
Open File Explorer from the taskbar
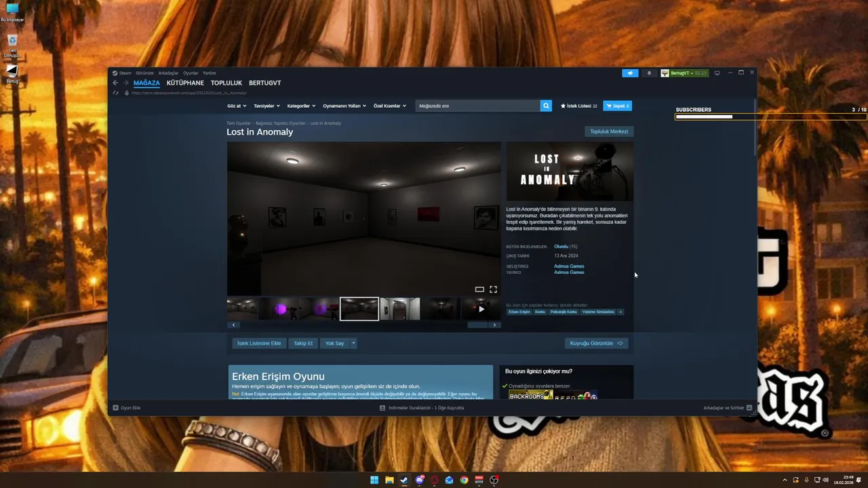[x=389, y=480]
